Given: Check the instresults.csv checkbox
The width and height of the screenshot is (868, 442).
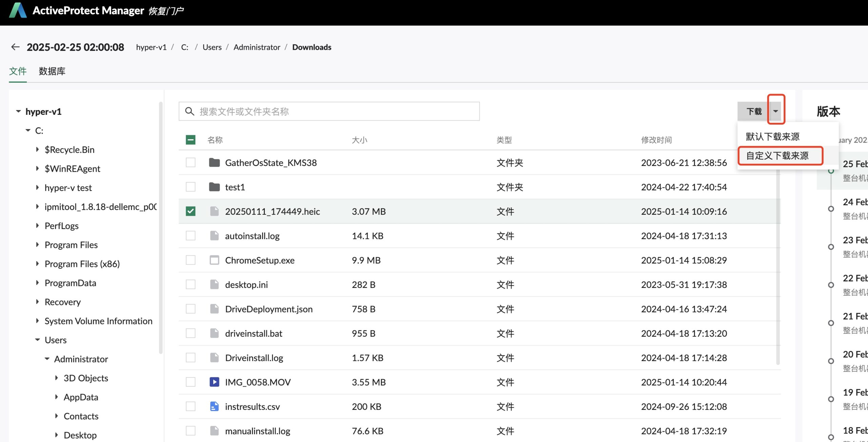Looking at the screenshot, I should [x=191, y=406].
